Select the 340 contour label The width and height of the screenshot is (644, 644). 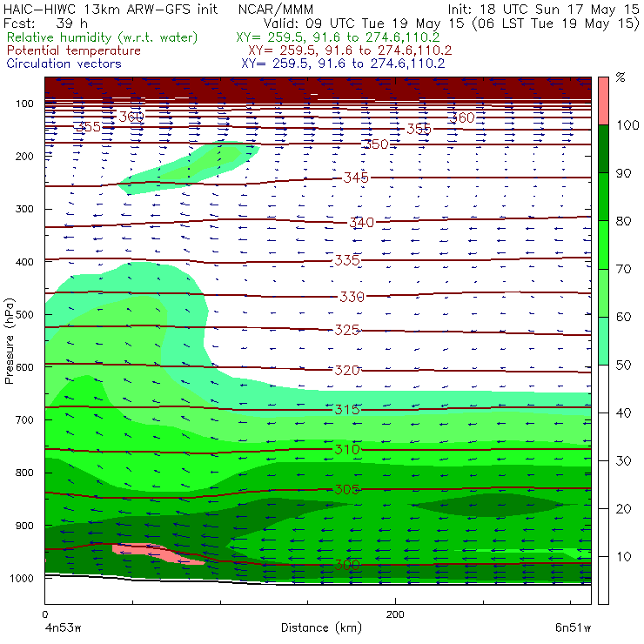(361, 223)
